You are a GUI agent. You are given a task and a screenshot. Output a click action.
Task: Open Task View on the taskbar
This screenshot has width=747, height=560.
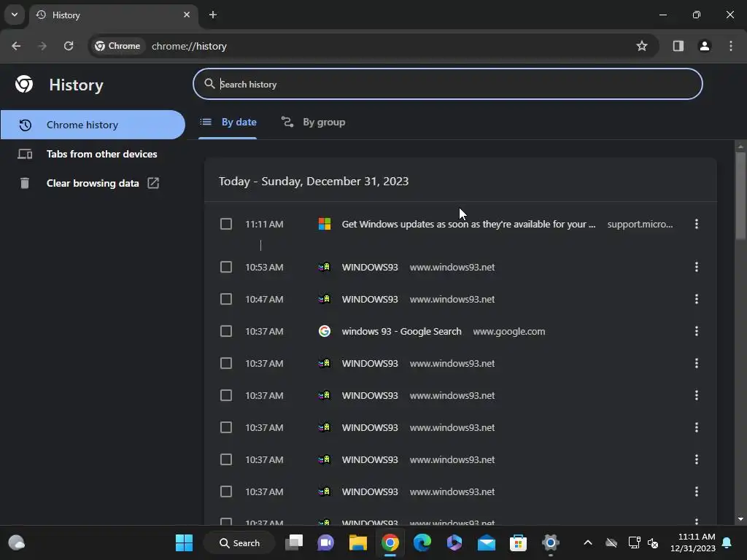point(294,542)
